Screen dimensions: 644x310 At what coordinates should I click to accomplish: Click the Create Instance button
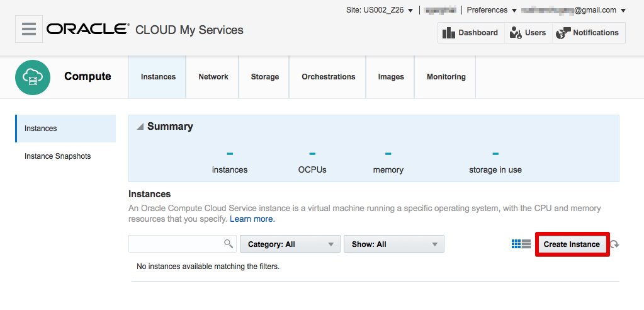pos(572,244)
